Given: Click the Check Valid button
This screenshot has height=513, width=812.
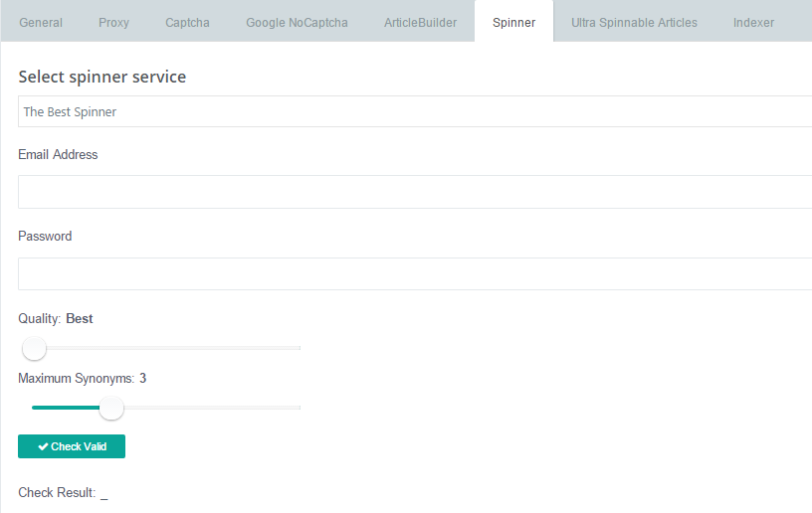Looking at the screenshot, I should pyautogui.click(x=72, y=446).
